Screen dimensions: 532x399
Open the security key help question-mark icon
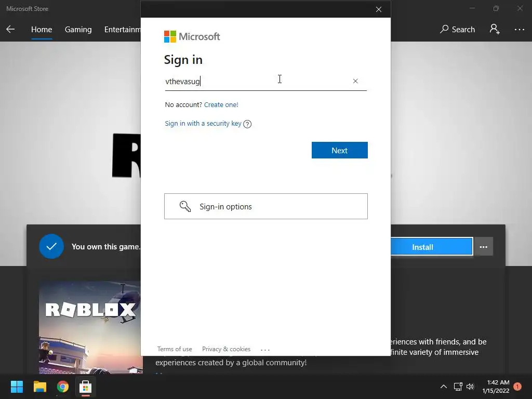[x=247, y=124]
